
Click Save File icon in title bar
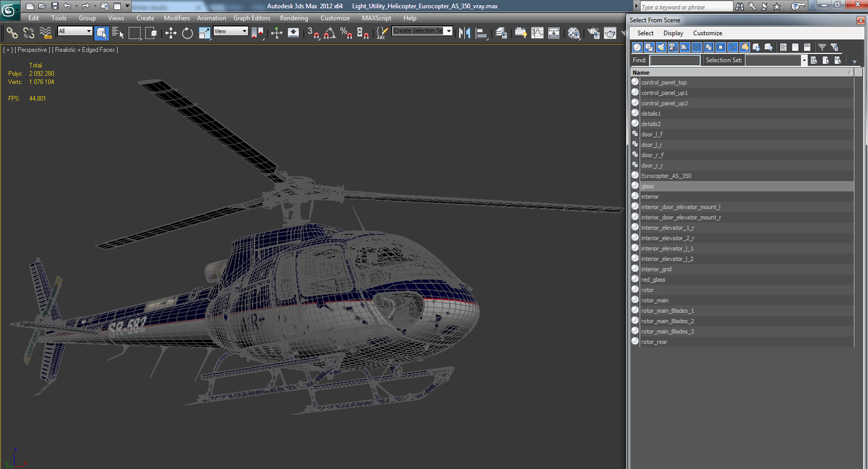(x=55, y=6)
